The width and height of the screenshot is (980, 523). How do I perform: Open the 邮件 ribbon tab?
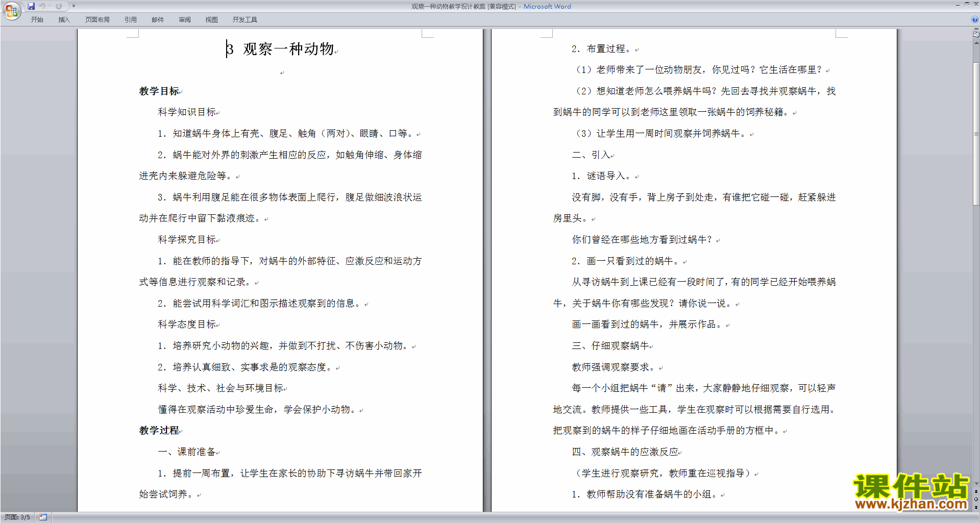pos(158,20)
